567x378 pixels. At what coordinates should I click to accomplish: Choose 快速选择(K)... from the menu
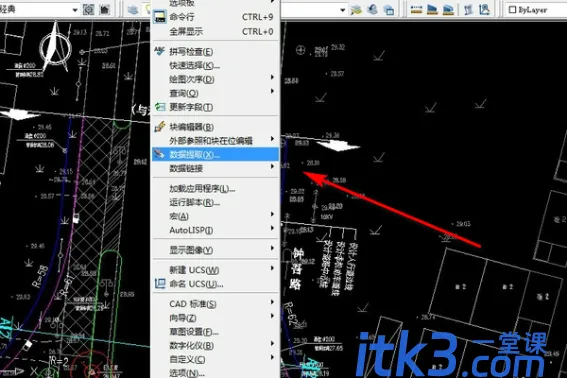pos(215,65)
